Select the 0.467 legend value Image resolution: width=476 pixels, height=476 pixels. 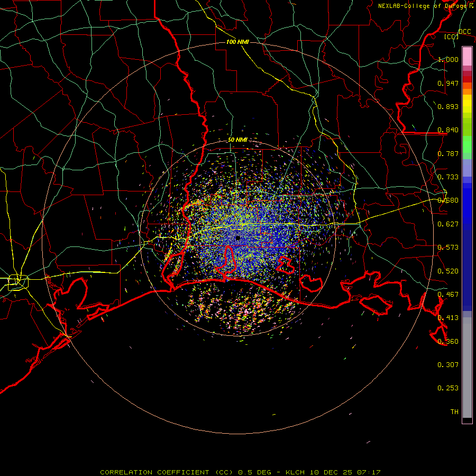coord(448,295)
